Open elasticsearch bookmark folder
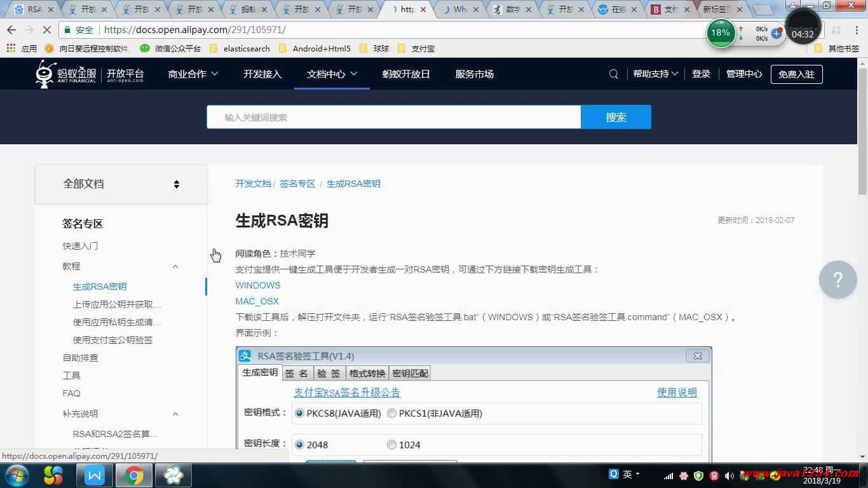This screenshot has height=488, width=868. 240,48
